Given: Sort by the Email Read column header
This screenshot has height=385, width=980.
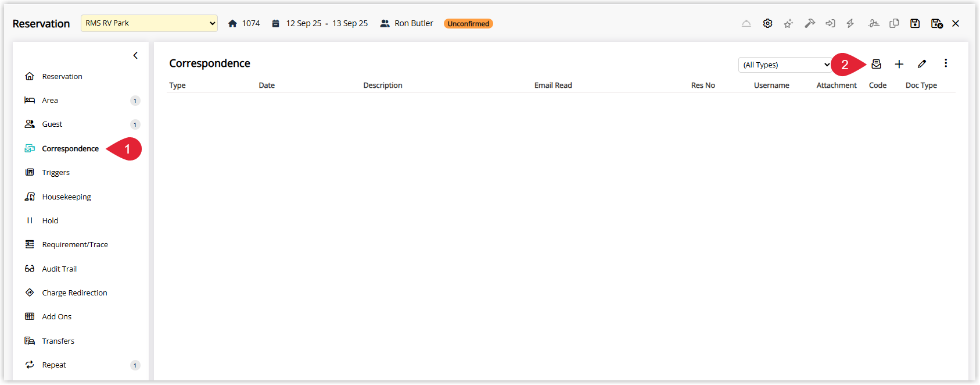Looking at the screenshot, I should click(x=553, y=85).
